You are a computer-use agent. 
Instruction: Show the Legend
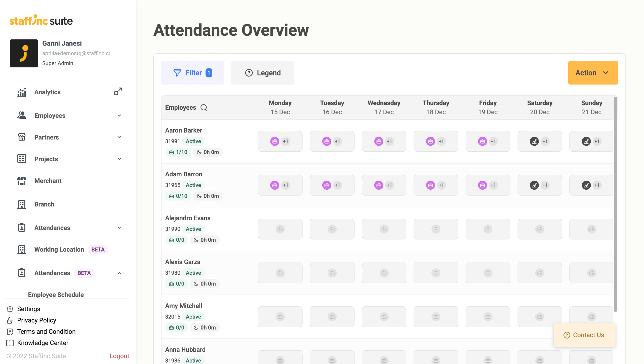(262, 73)
